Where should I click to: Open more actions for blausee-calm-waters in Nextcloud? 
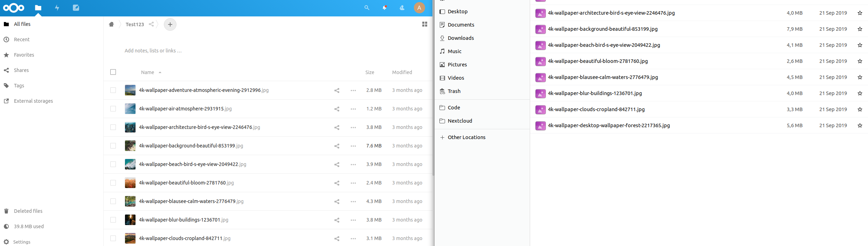coord(353,201)
